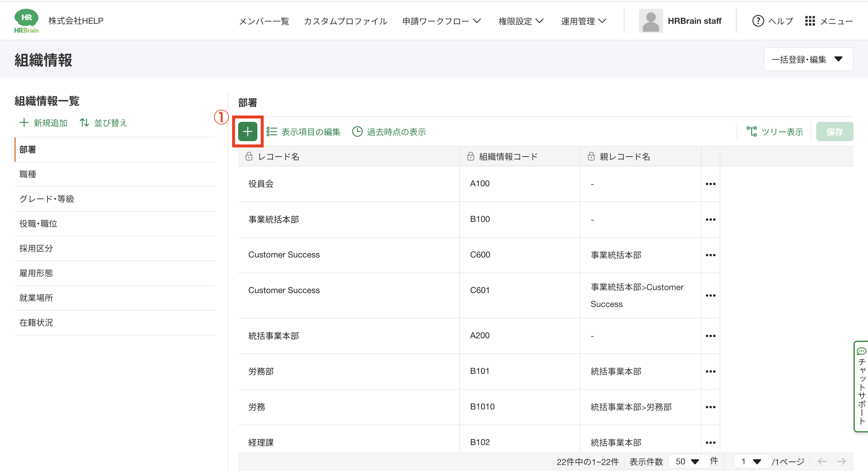
Task: Open more options for 経理課 row
Action: (x=710, y=443)
